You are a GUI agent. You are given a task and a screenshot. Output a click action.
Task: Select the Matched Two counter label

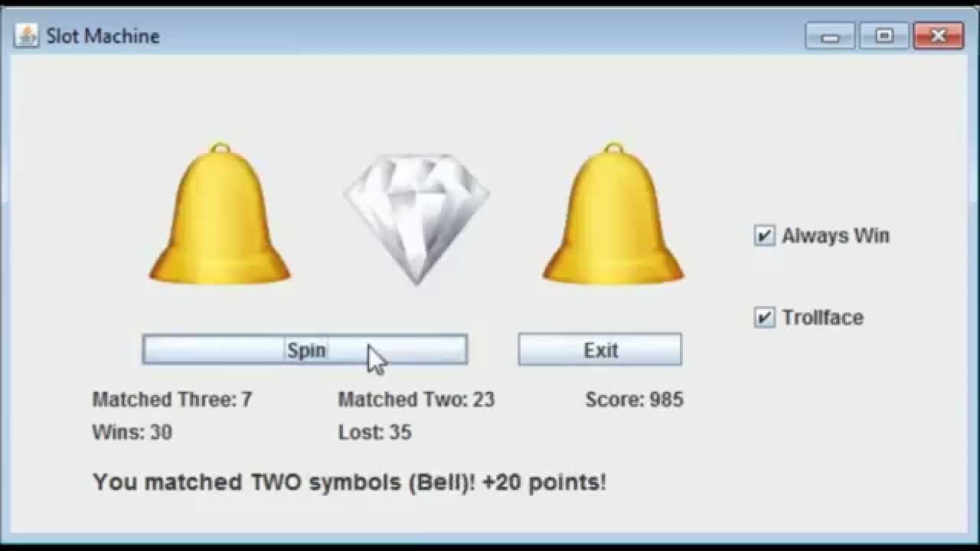tap(416, 399)
